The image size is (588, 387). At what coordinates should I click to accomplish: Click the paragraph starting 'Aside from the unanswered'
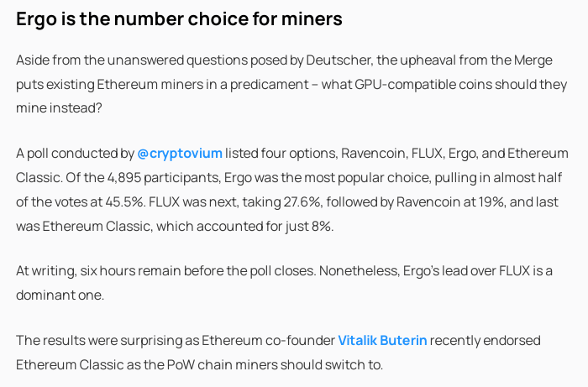click(291, 84)
